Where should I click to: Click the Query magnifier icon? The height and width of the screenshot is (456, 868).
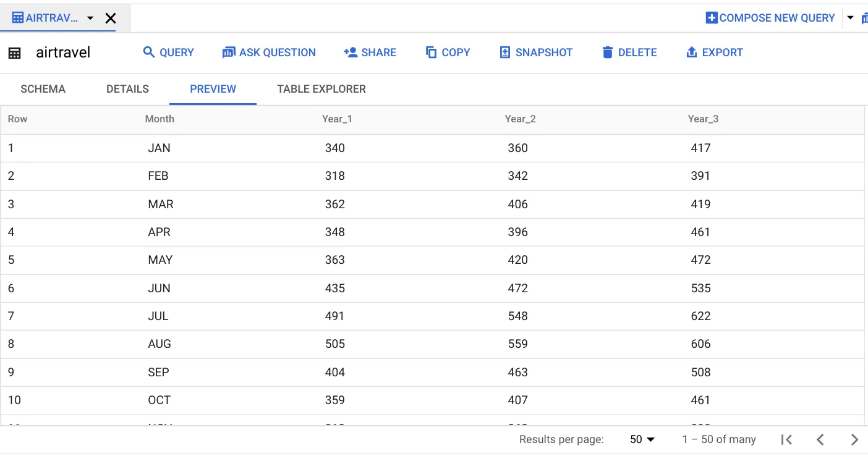point(149,53)
